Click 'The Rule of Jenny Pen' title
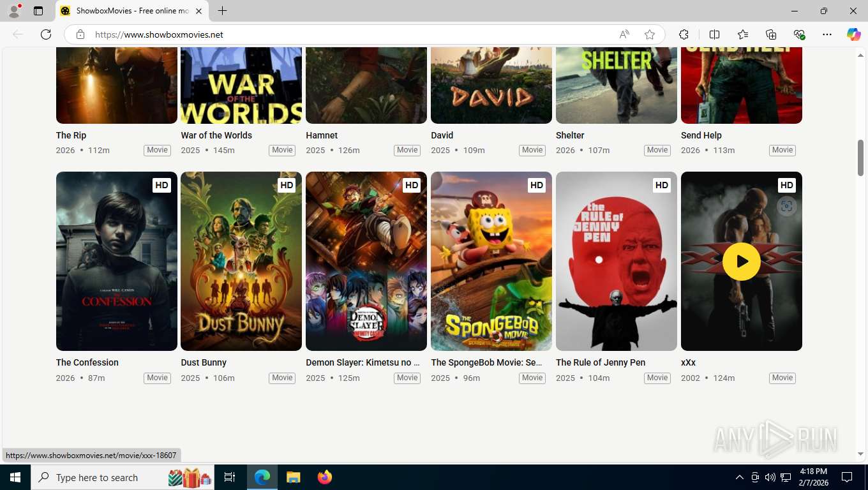The height and width of the screenshot is (490, 868). [601, 362]
